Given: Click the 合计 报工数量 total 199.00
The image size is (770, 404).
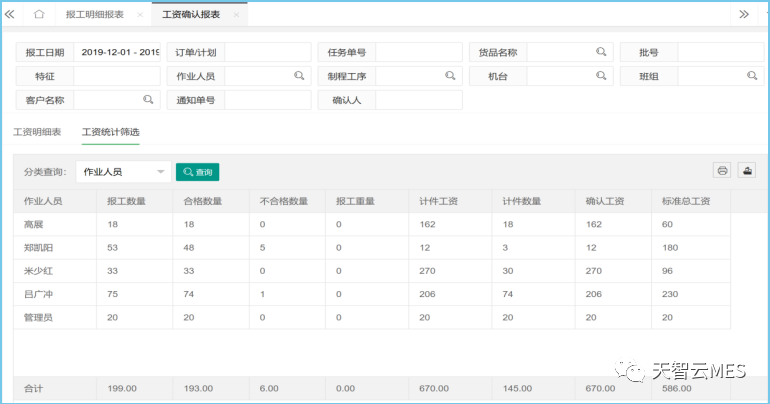Looking at the screenshot, I should point(122,388).
